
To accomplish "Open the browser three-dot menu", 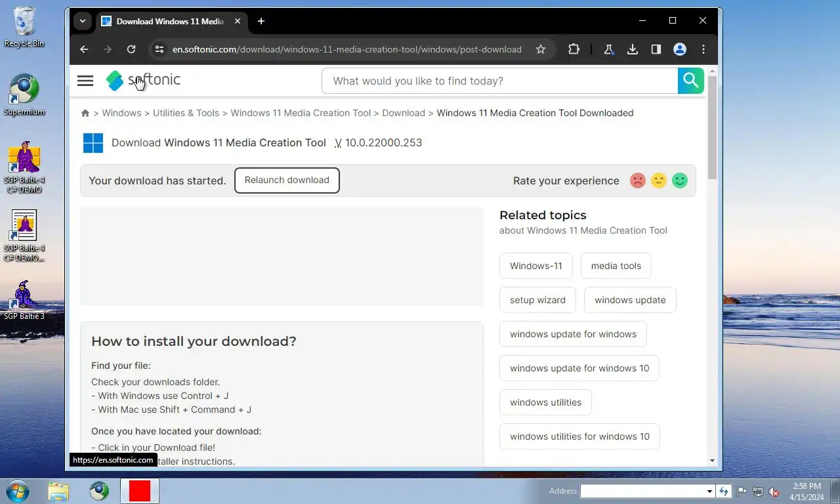I will click(703, 49).
